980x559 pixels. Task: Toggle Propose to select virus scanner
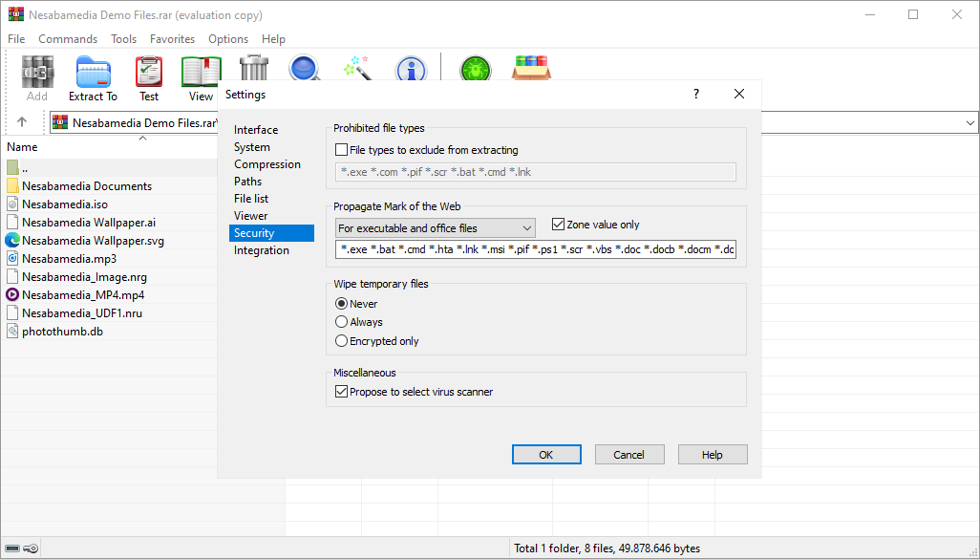tap(342, 392)
